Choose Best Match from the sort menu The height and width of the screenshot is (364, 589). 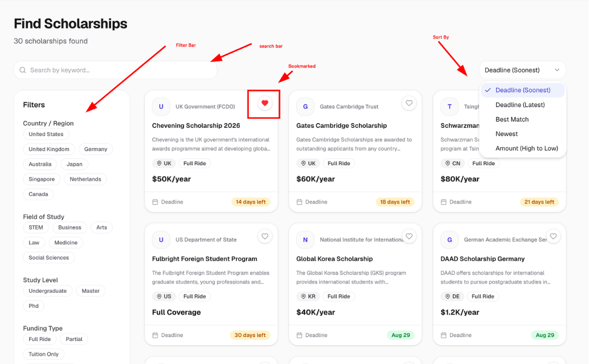point(523,119)
